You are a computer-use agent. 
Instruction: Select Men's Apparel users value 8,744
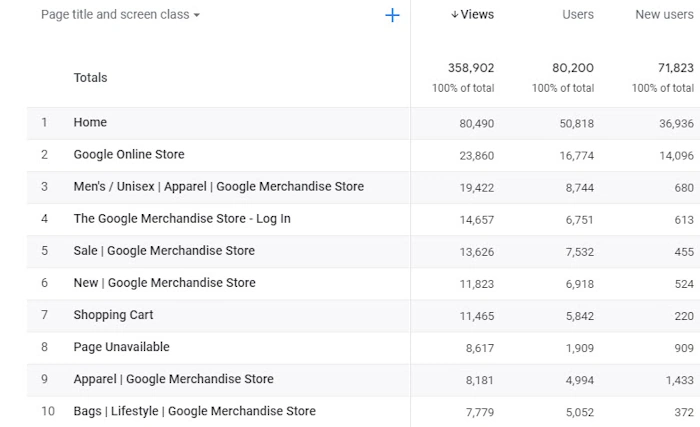[x=579, y=188]
